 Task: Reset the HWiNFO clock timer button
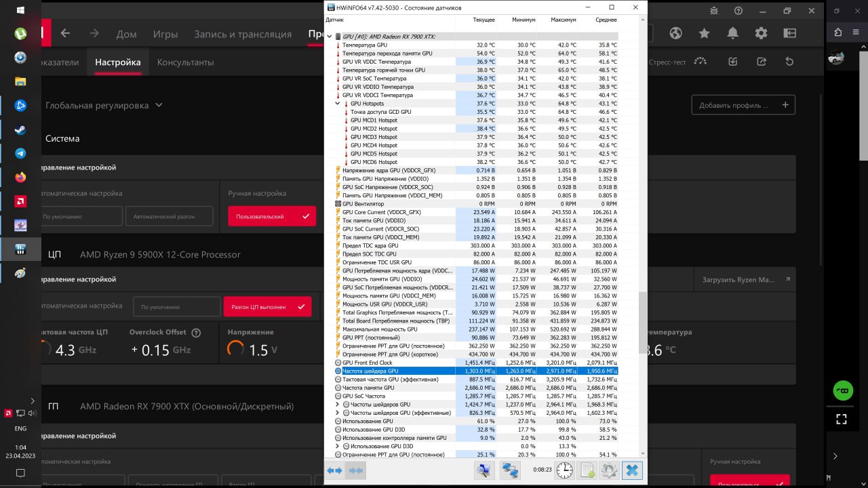[x=564, y=470]
